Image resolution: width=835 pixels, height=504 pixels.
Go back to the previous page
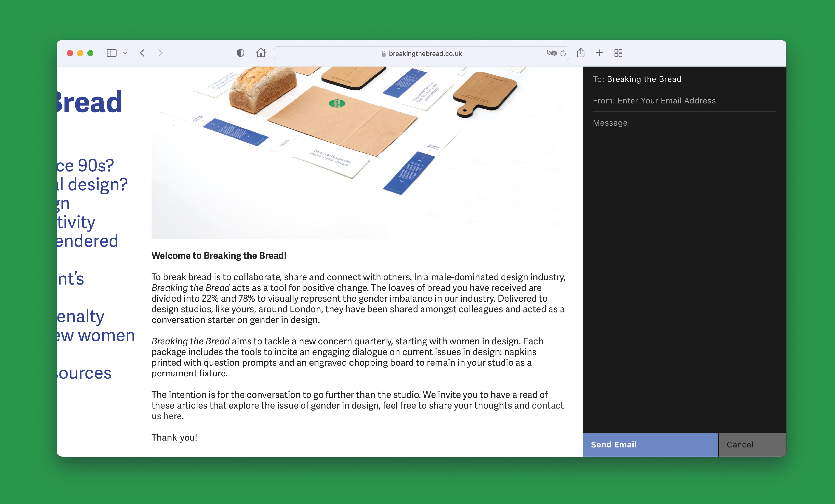142,53
